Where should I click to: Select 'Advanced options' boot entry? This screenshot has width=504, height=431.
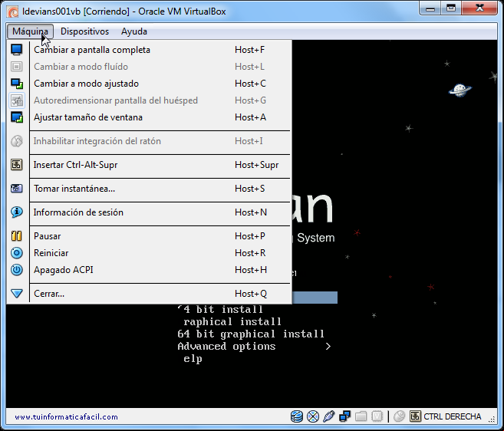coord(226,346)
